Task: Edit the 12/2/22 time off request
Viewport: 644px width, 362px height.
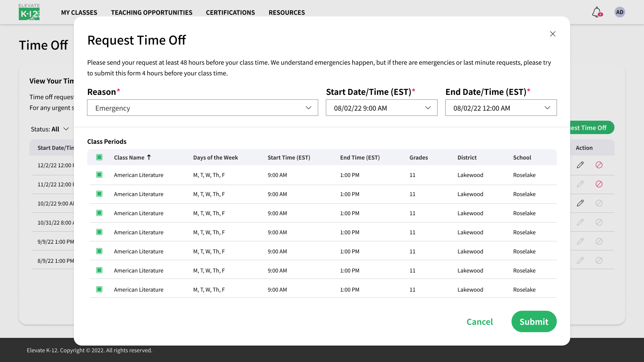Action: point(580,165)
